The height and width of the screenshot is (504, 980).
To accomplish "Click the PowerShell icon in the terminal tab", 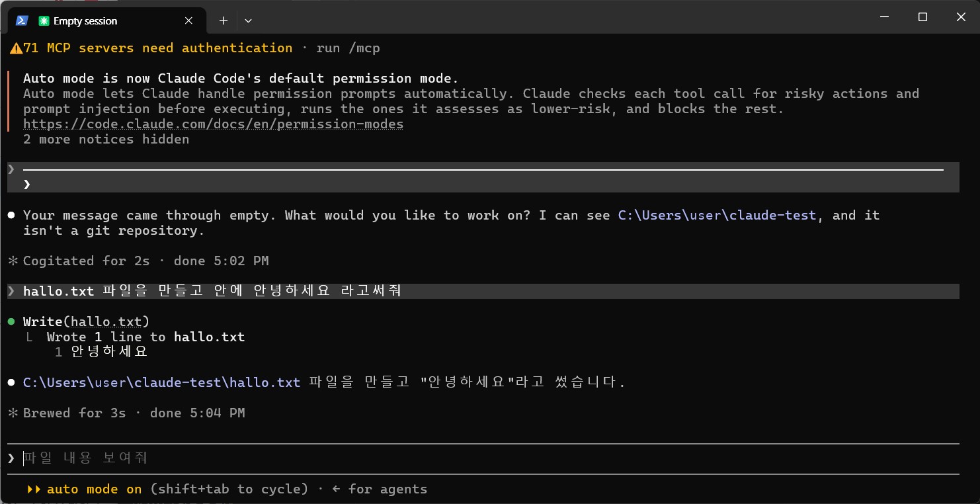I will coord(22,21).
